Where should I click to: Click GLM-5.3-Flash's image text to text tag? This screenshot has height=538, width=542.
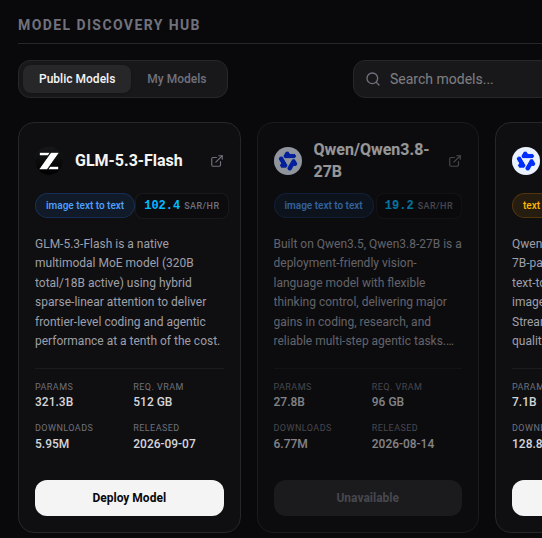85,205
